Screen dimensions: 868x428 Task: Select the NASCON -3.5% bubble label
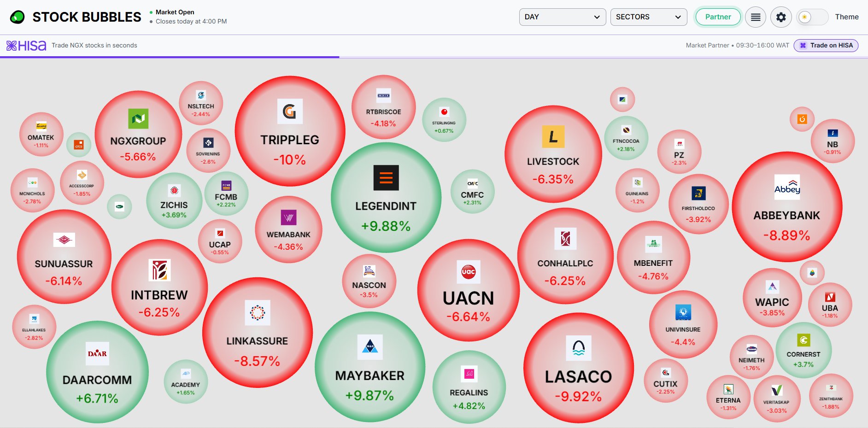click(369, 290)
